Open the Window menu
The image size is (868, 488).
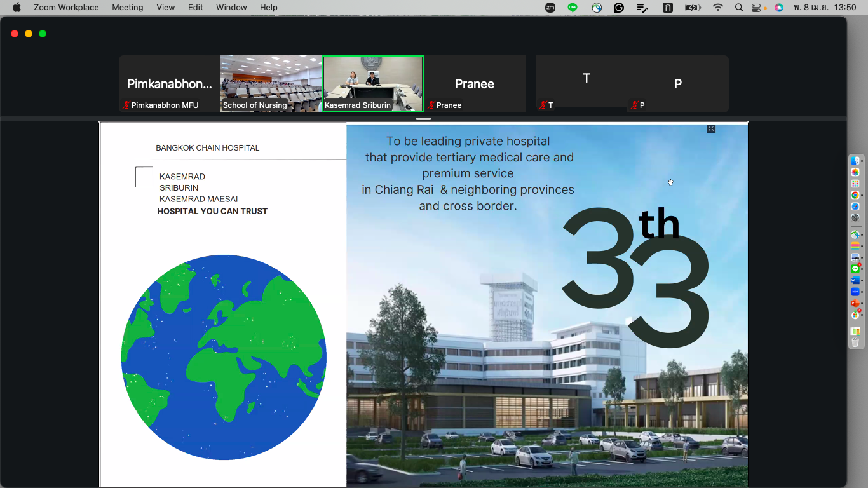[x=231, y=8]
